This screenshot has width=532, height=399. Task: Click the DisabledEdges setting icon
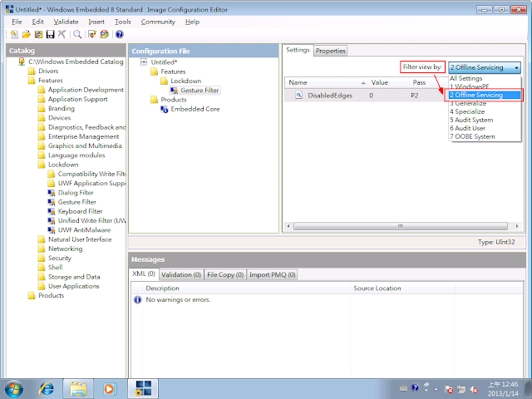pos(298,96)
